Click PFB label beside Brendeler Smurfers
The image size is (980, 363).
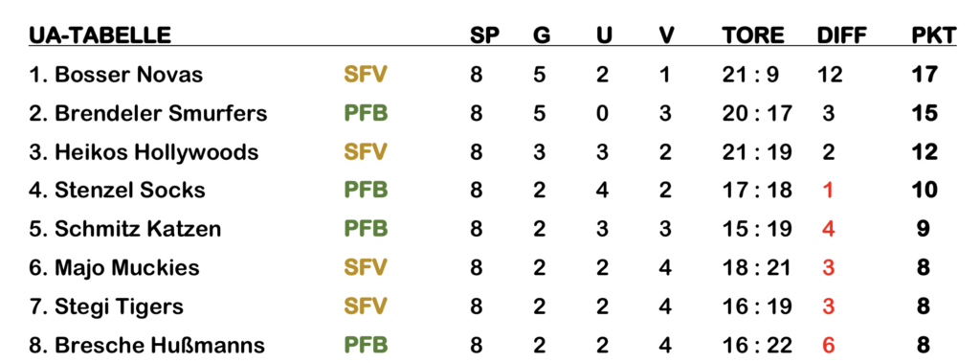point(366,113)
